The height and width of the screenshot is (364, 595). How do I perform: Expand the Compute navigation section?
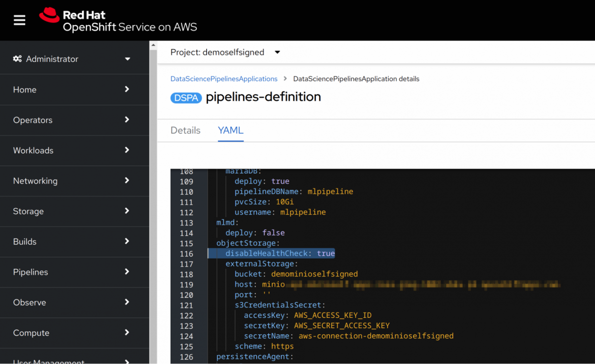click(x=74, y=333)
